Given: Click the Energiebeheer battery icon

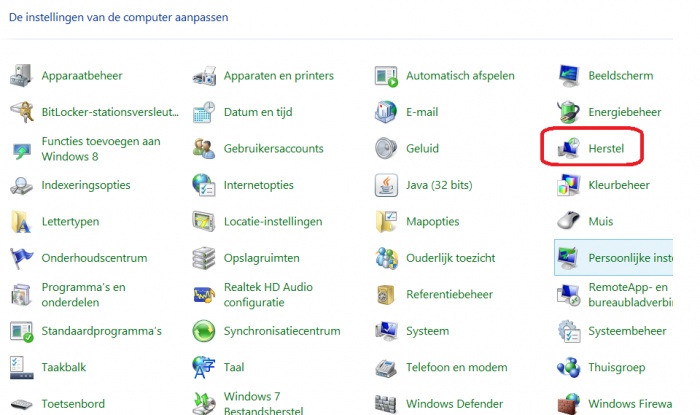Looking at the screenshot, I should coord(568,112).
